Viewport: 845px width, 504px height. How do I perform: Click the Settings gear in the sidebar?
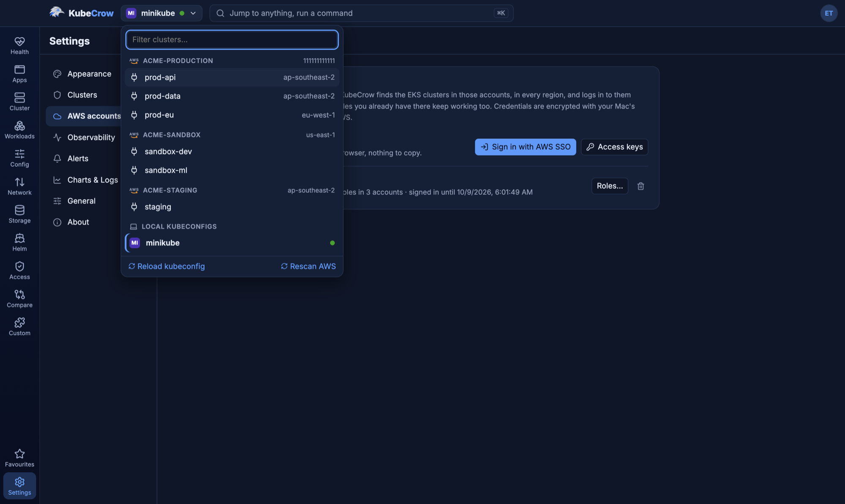[x=19, y=486]
